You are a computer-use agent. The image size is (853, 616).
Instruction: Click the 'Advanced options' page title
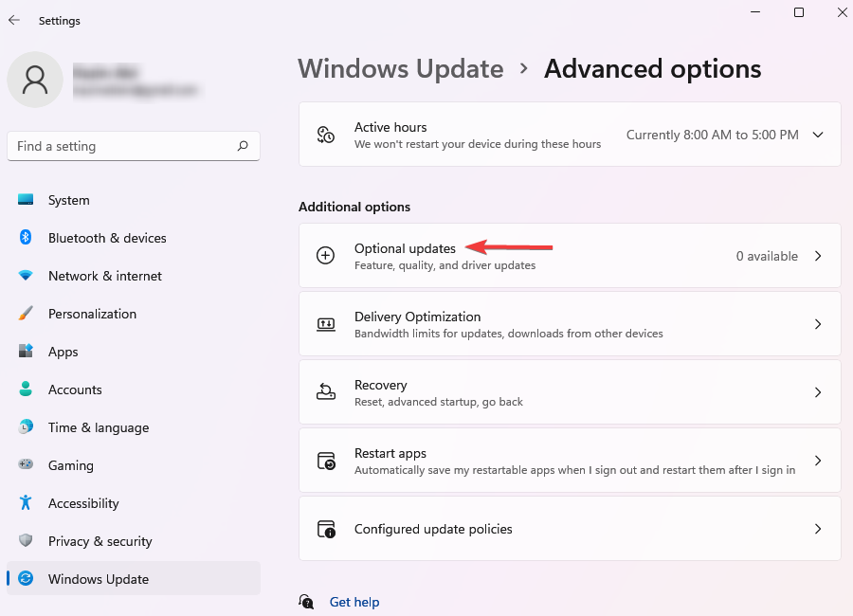652,69
